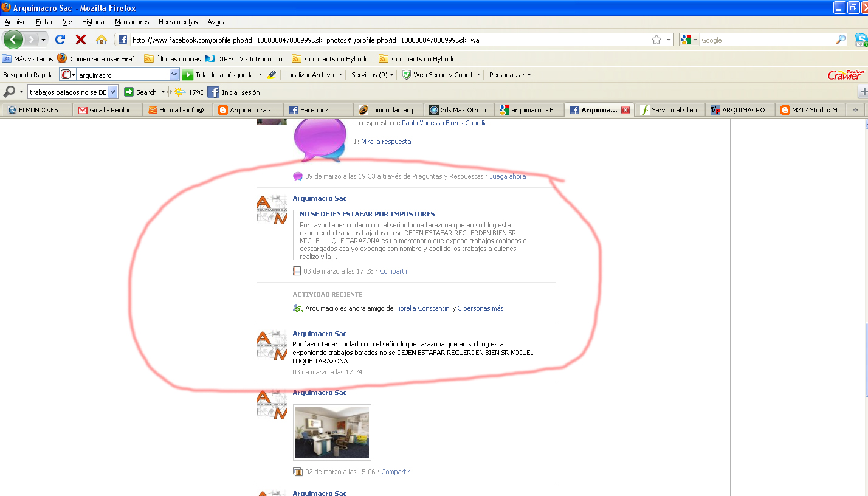
Task: Click the photo icon beside 02 de marzo
Action: click(298, 472)
